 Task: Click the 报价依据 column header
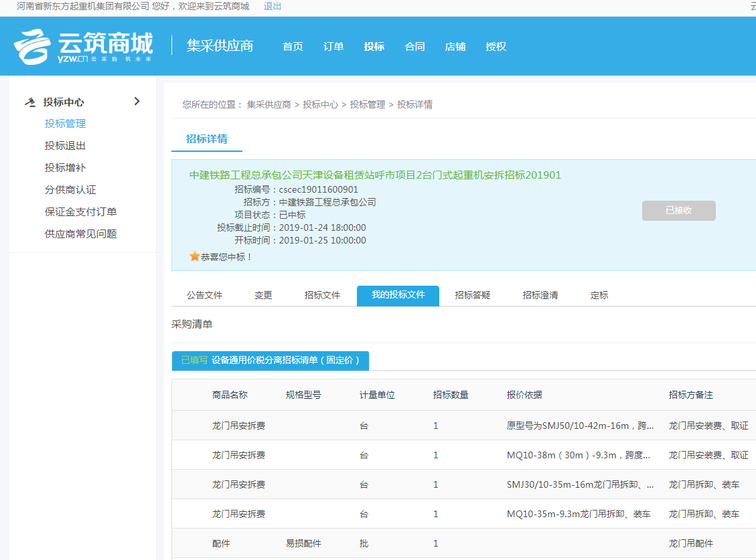point(524,395)
